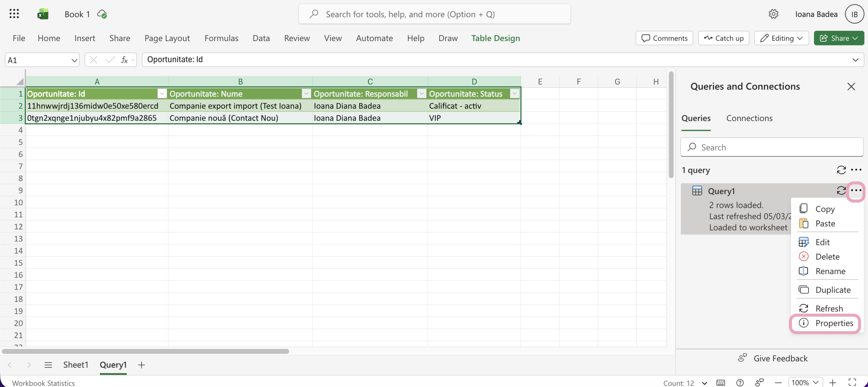Expand the Name Box dropdown arrow

(74, 60)
